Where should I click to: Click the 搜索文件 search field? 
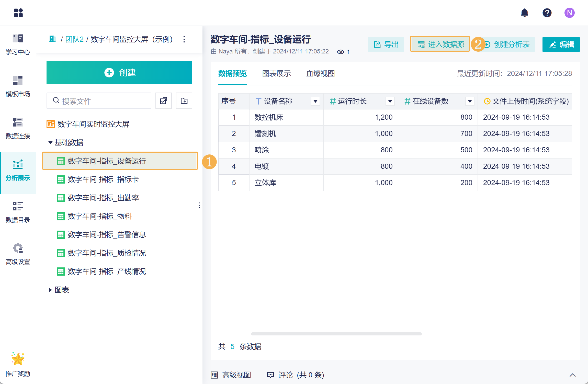[102, 101]
